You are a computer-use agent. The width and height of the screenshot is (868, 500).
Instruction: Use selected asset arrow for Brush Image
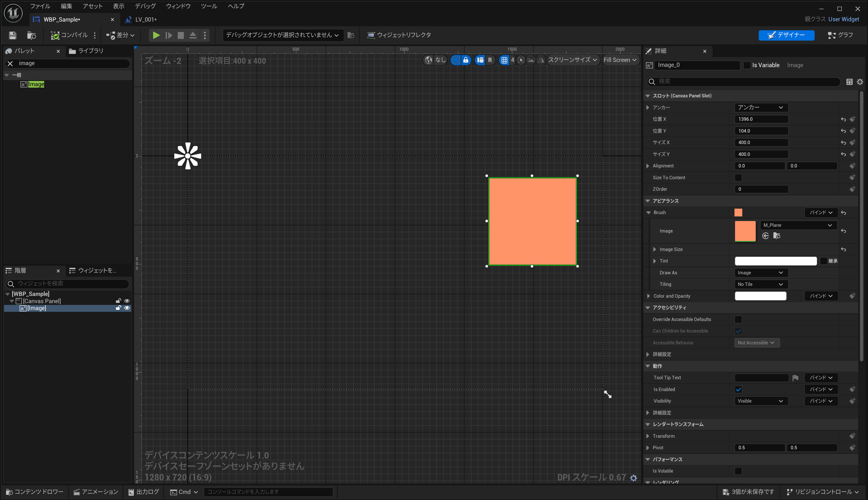(x=765, y=235)
